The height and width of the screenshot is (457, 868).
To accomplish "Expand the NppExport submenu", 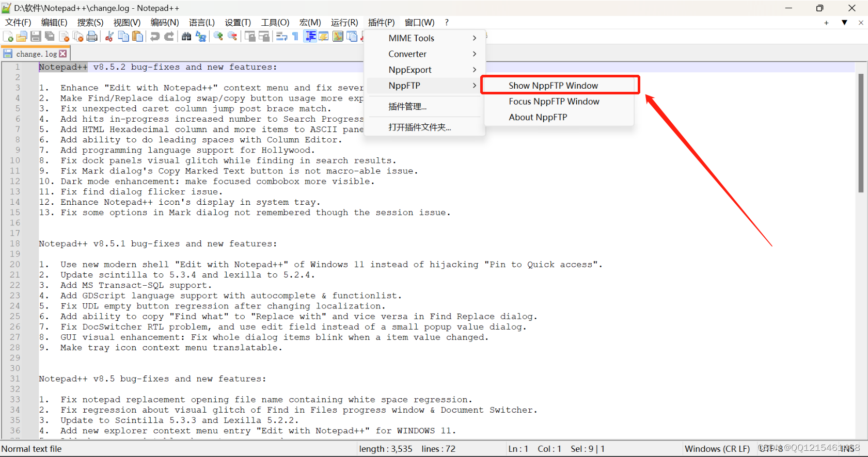I will (424, 70).
